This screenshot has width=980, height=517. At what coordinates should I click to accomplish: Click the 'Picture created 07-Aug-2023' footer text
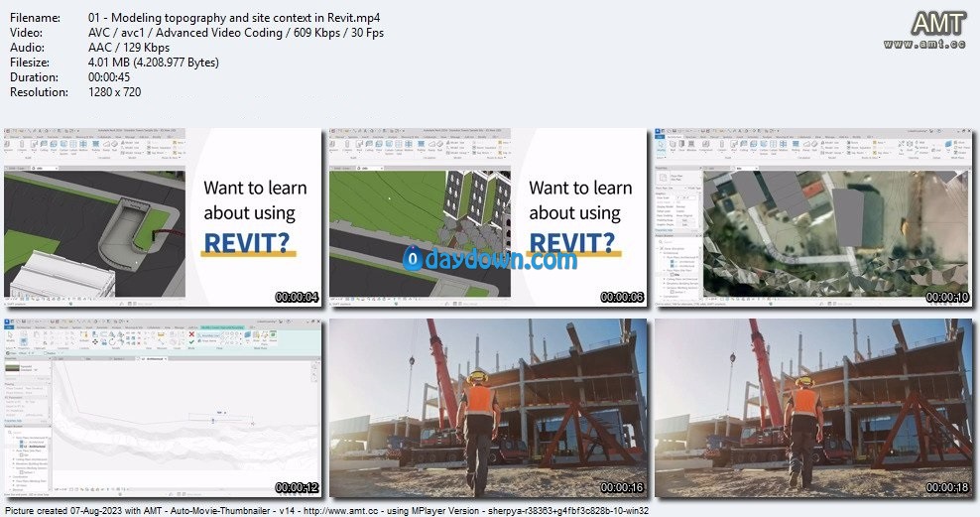pyautogui.click(x=62, y=511)
